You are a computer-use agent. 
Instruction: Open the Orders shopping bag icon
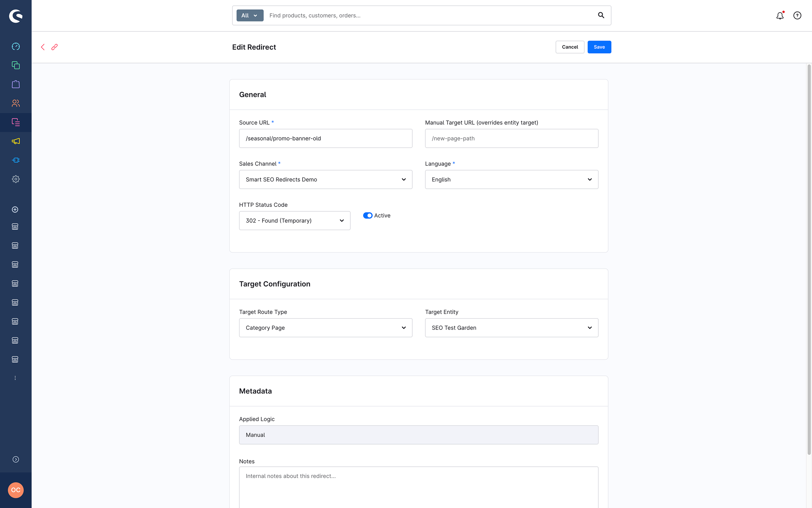(x=15, y=84)
